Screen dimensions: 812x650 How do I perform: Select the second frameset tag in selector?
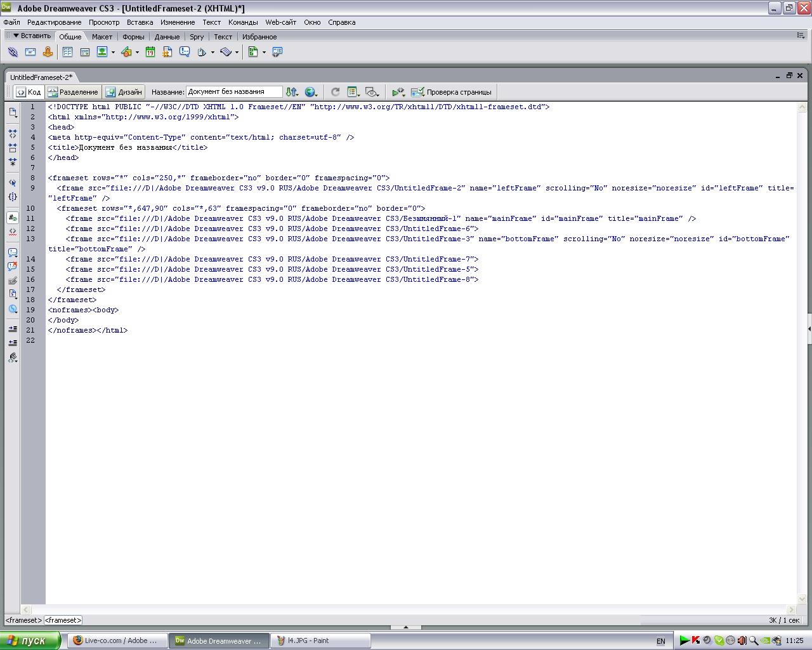(x=63, y=620)
